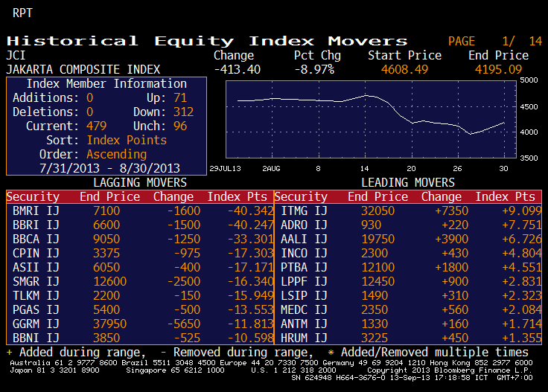Viewport: 548px width, 392px height.
Task: Click the Up count 71
Action: click(179, 97)
